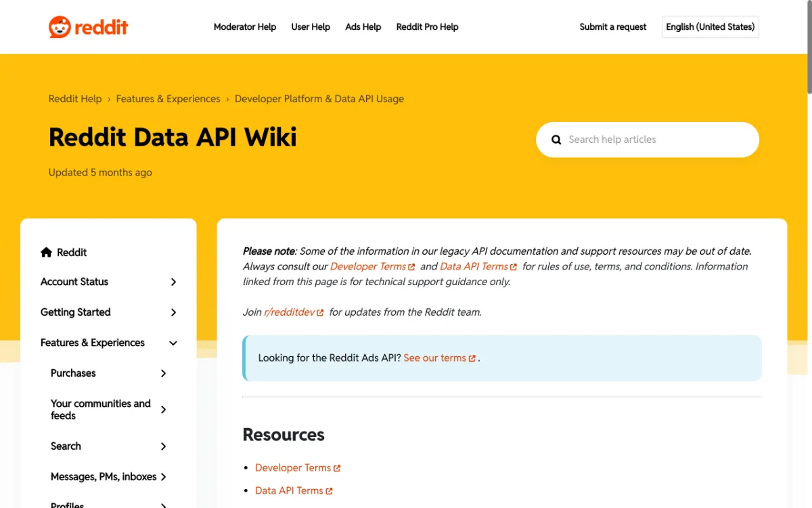Open the English (United States) language selector
The height and width of the screenshot is (508, 812).
[x=710, y=27]
